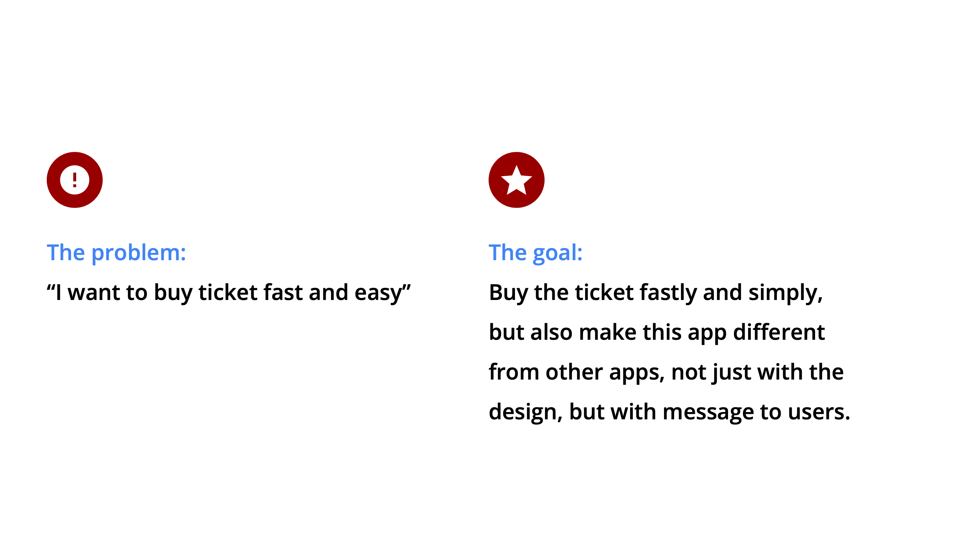Click the word "message" in last line
This screenshot has height=537, width=980.
(708, 412)
